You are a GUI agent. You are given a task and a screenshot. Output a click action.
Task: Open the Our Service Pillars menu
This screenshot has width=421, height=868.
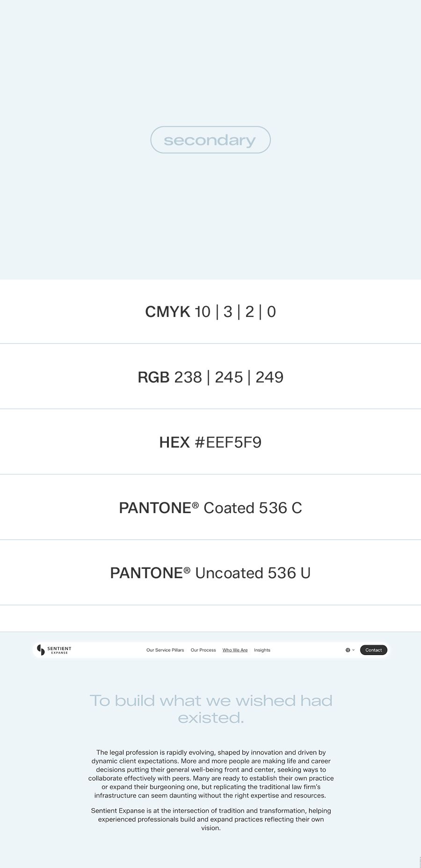[165, 650]
